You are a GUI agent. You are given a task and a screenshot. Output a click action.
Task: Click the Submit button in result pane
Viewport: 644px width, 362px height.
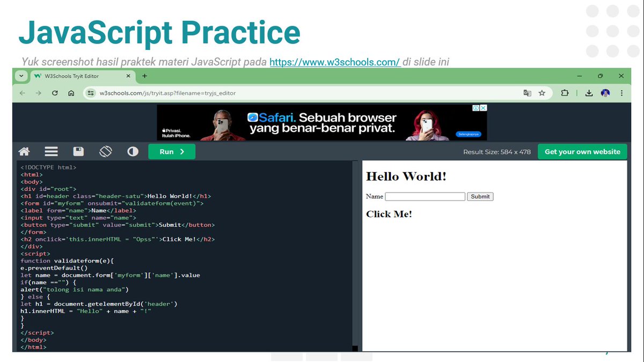(480, 197)
